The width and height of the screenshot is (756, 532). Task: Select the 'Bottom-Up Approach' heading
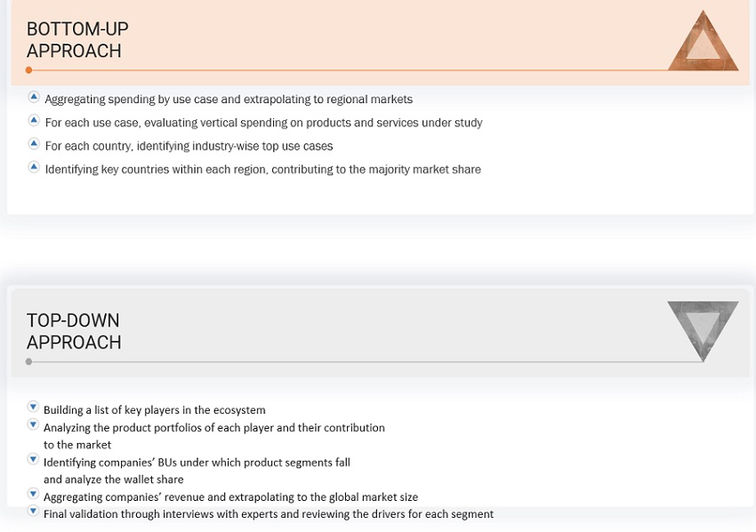(x=77, y=41)
